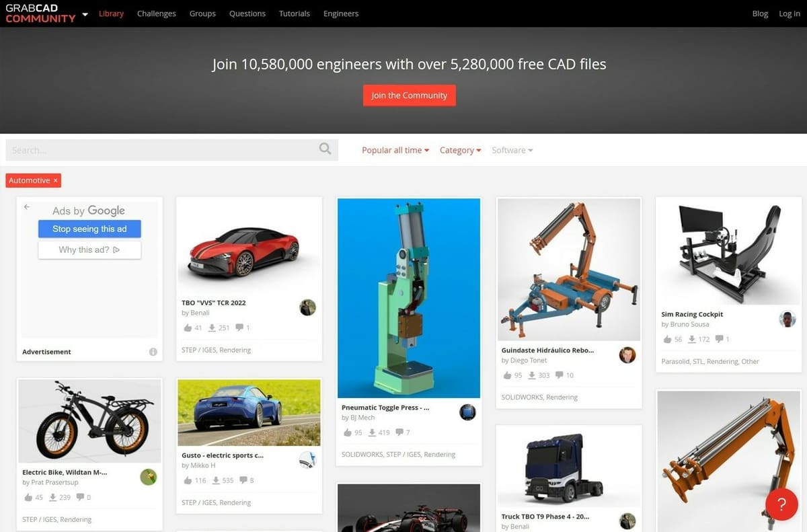Open the Groups menu item
The image size is (807, 532).
(202, 13)
